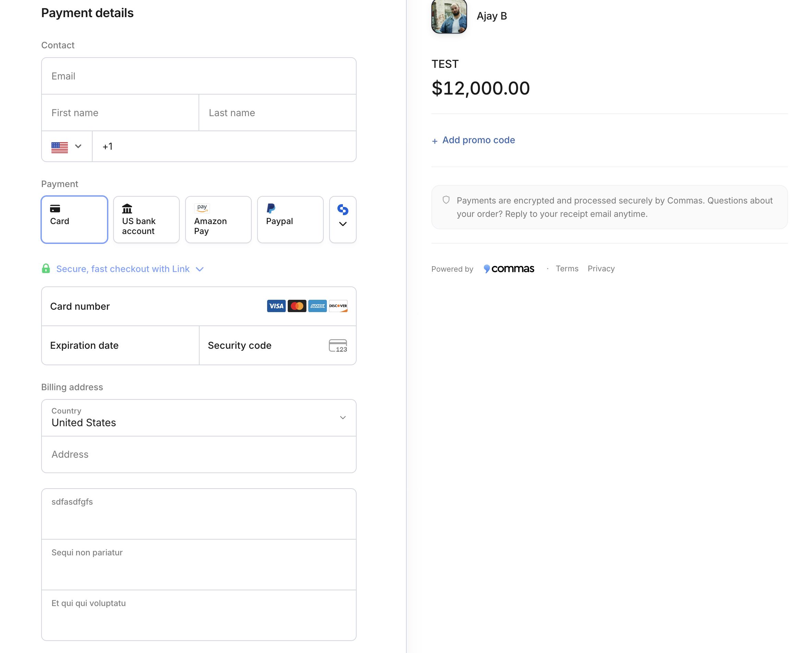The image size is (812, 653).
Task: Click the Mastercard logo icon
Action: coord(297,306)
